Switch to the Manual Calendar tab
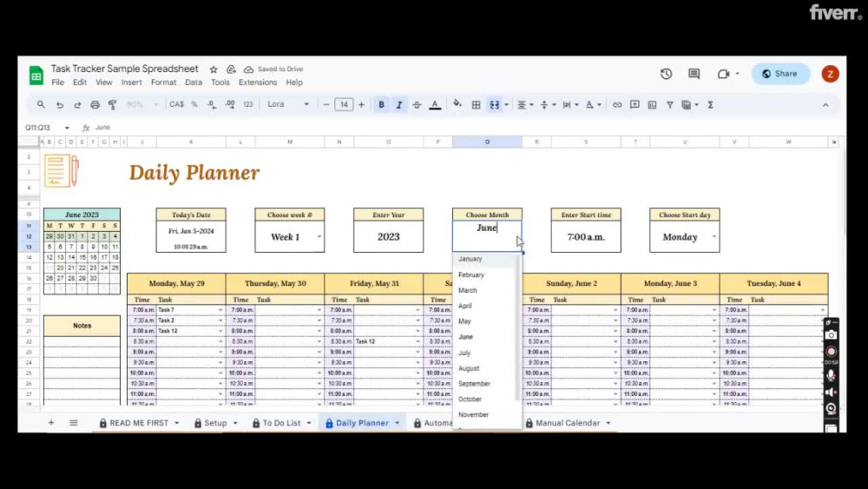The height and width of the screenshot is (489, 868). coord(568,423)
